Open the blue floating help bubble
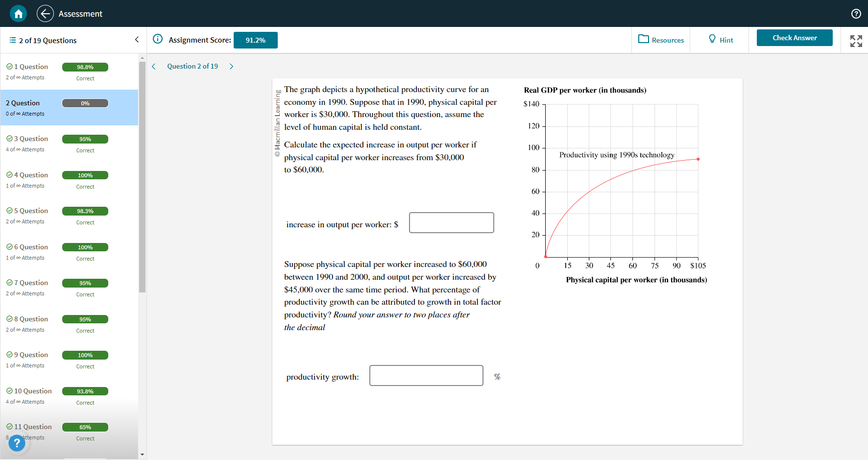 (x=17, y=443)
